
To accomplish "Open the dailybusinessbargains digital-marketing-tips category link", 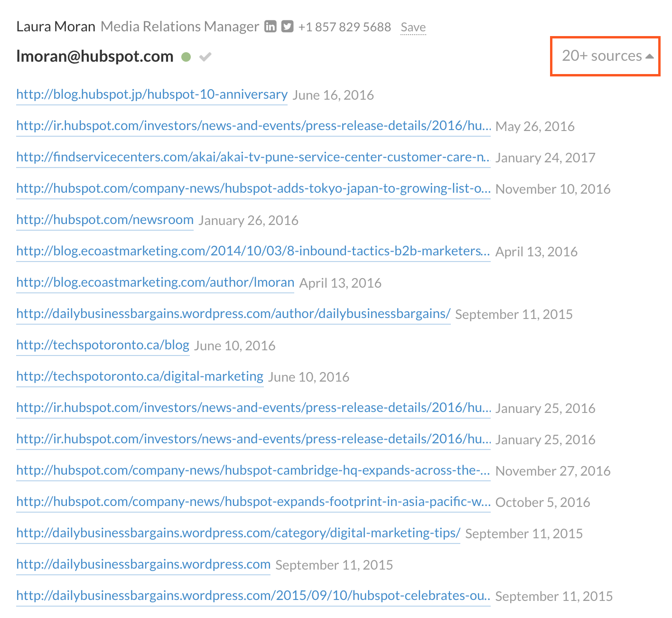I will [x=238, y=533].
